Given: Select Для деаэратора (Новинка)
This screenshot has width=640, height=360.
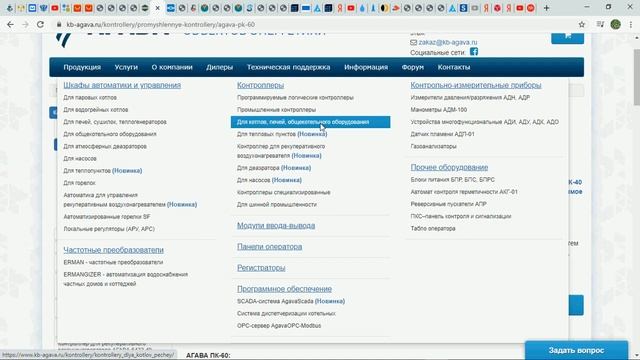Looking at the screenshot, I should 274,168.
